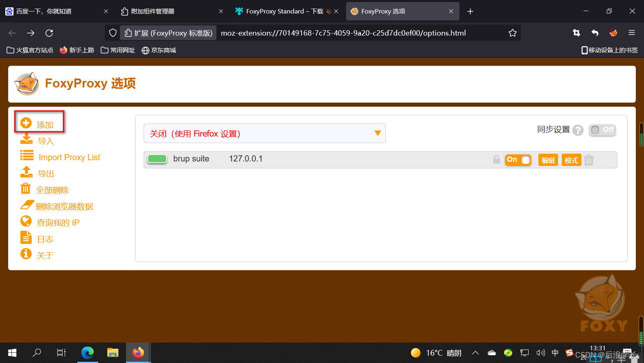Close the Baidu tab
The image size is (644, 363).
[x=106, y=11]
